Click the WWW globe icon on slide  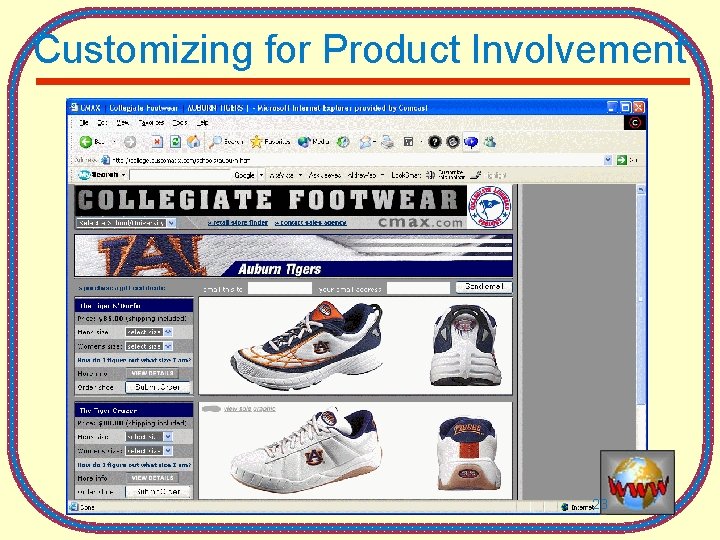pyautogui.click(x=637, y=482)
